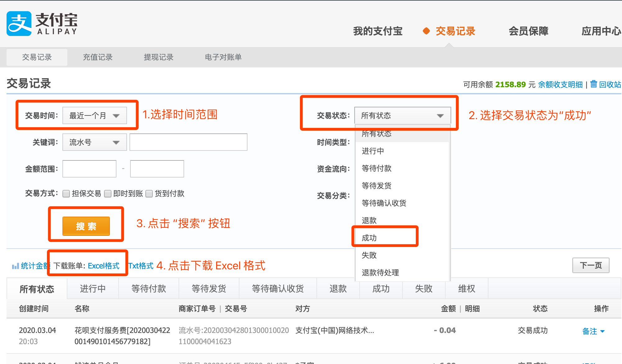
Task: Open 会员保障 in top navigation
Action: coord(528,31)
